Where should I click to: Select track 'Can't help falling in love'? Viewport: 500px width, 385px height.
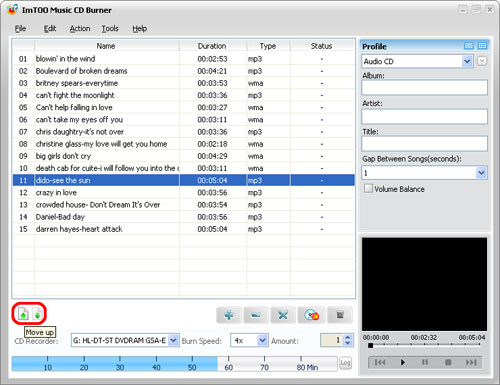[184, 108]
